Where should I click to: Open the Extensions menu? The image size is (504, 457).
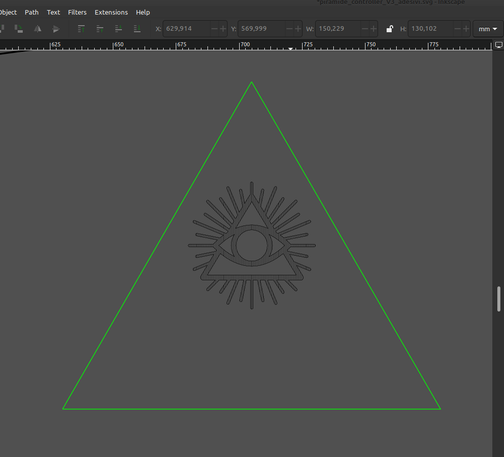click(x=111, y=12)
